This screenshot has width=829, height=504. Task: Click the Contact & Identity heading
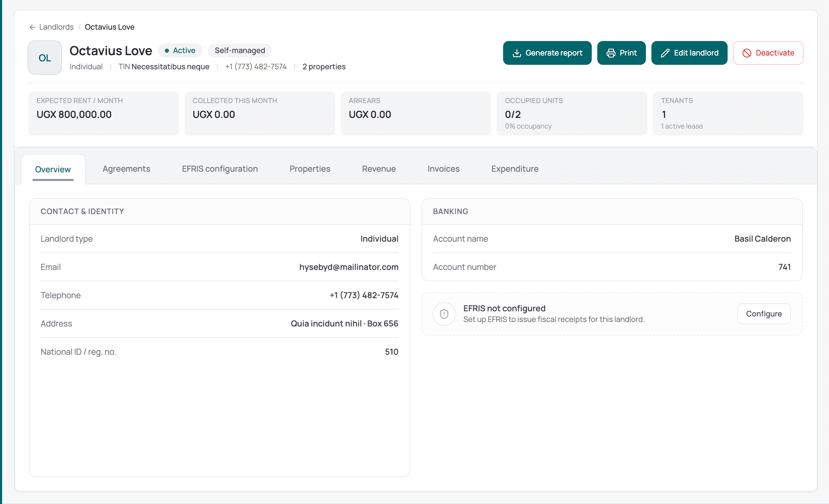(82, 211)
